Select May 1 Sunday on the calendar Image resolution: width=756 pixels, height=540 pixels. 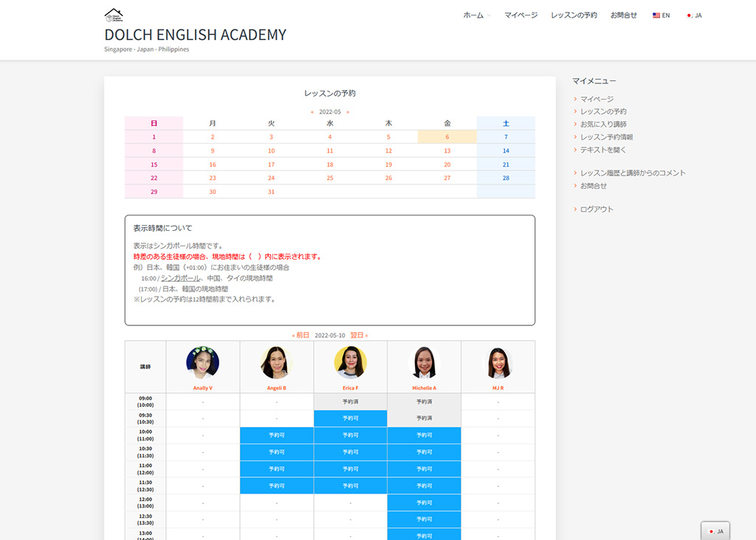tap(154, 136)
